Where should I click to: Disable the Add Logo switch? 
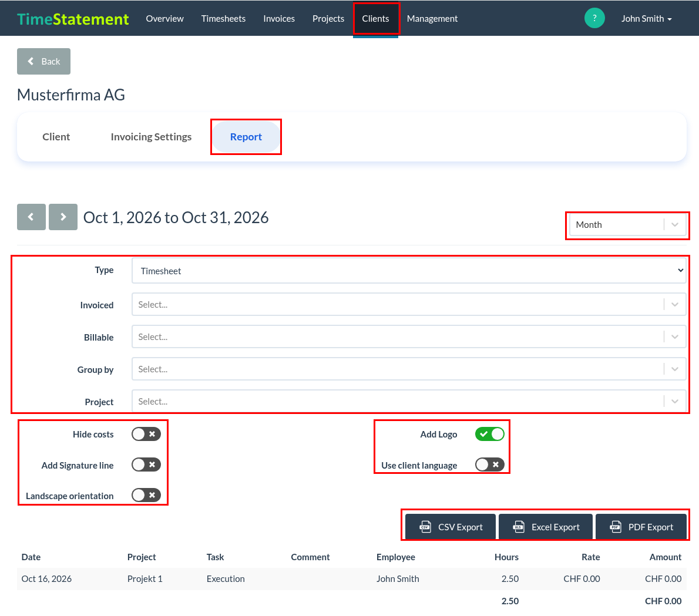pos(489,434)
